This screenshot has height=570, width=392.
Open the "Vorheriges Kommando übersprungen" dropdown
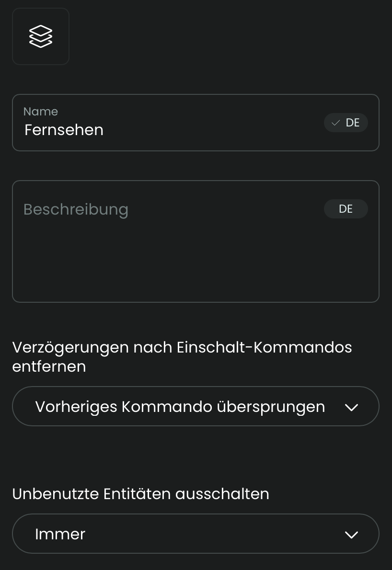click(x=196, y=406)
